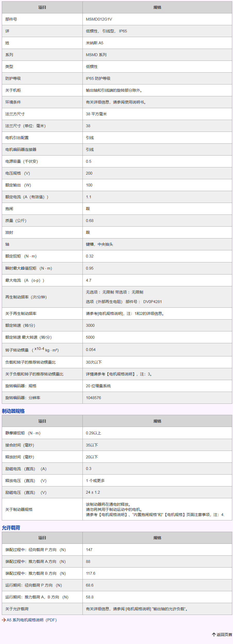This screenshot has height=644, width=233.
Task: Click the 关于机柜 row label
Action: pyautogui.click(x=13, y=90)
